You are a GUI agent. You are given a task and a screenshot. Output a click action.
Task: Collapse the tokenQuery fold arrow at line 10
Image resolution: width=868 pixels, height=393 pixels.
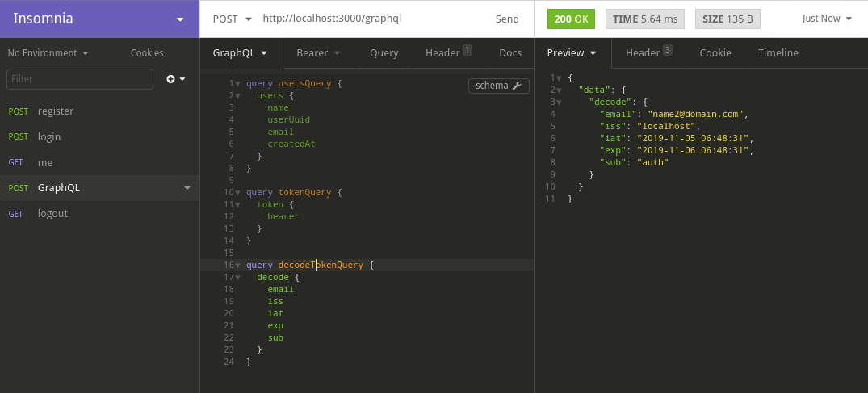(x=237, y=193)
